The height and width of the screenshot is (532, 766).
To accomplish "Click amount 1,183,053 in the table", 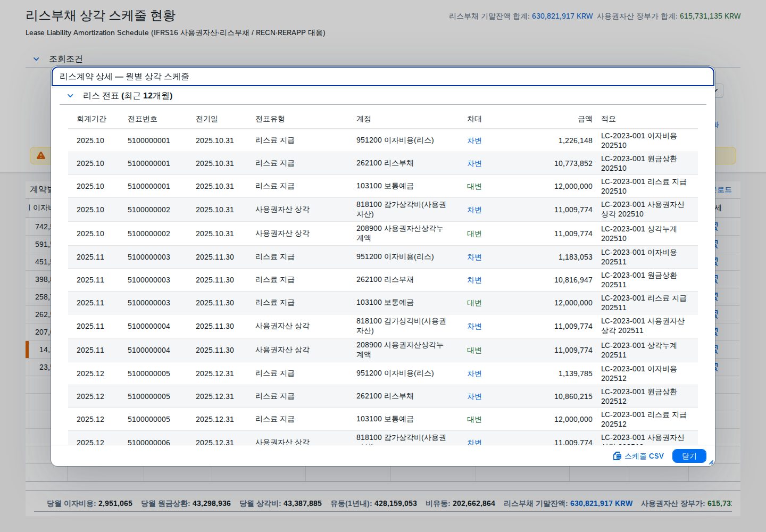I will [576, 257].
